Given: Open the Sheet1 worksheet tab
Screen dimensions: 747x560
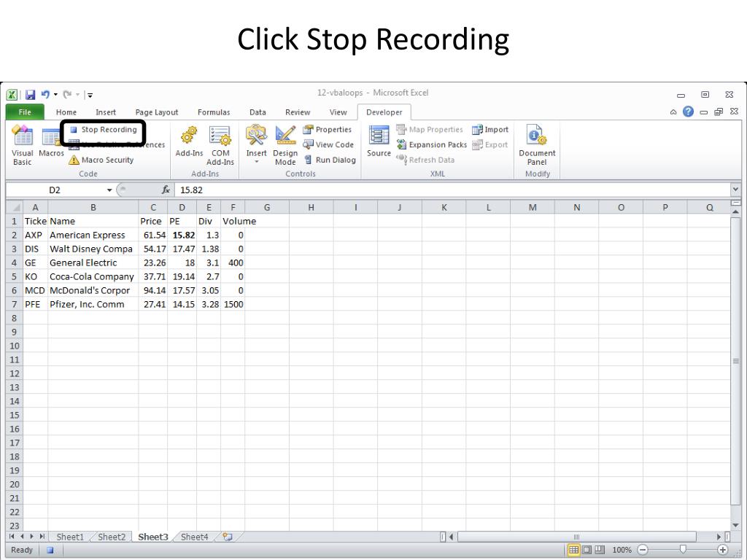Looking at the screenshot, I should (70, 537).
